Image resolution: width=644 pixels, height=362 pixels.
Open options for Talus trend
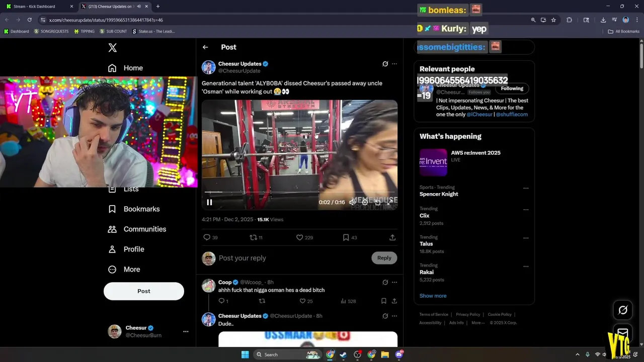pos(526,238)
